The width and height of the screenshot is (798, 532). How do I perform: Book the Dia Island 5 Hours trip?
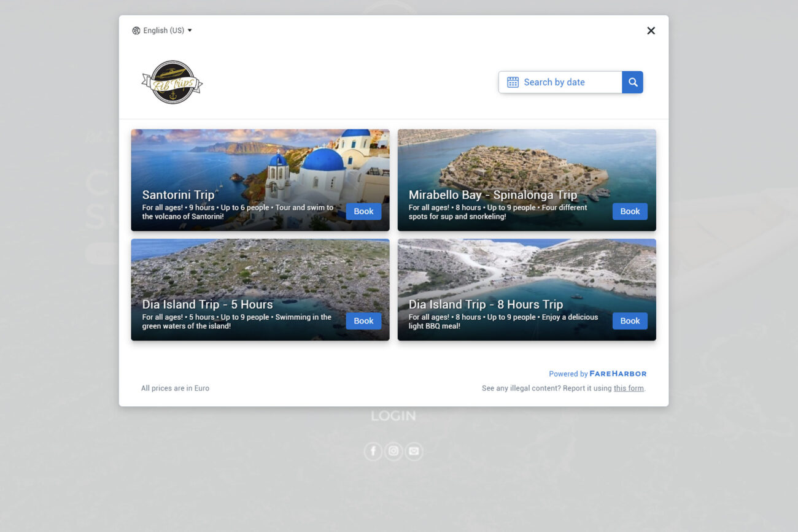click(x=363, y=321)
